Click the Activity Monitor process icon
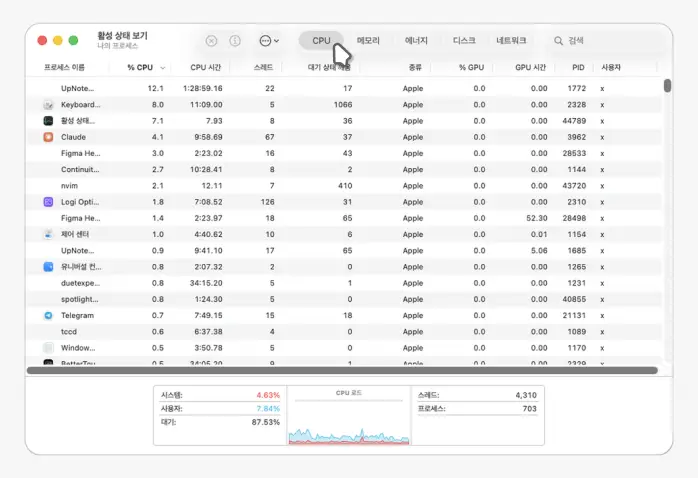 48,121
